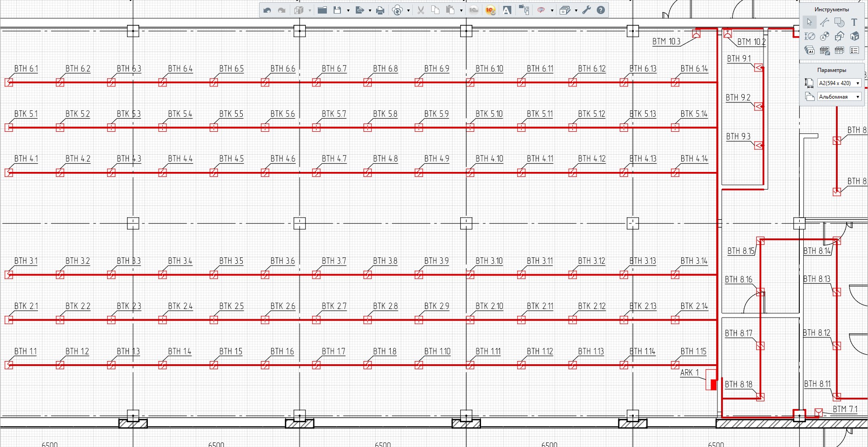Select the ВТН 6.1 label on the drawing
The height and width of the screenshot is (447, 868).
tap(26, 69)
